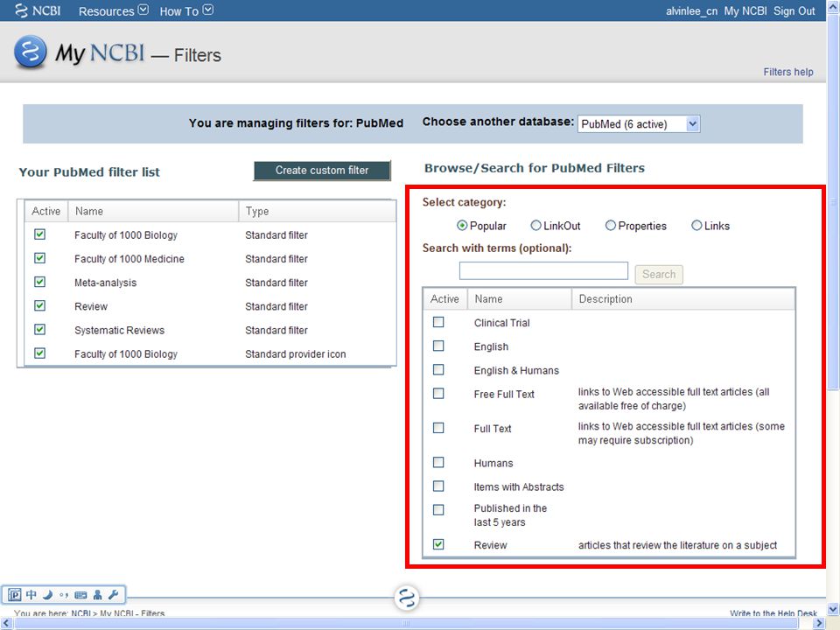
Task: Click the Humans filter name
Action: 493,463
